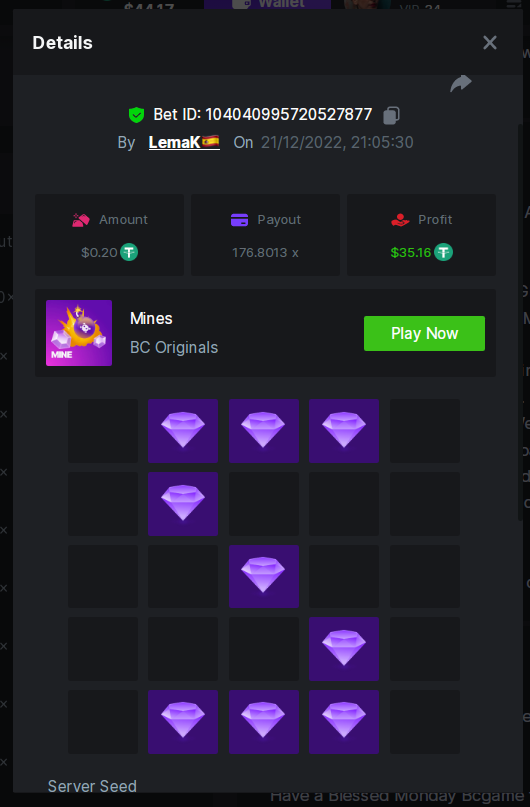This screenshot has width=530, height=807.
Task: Click the dialog's vertical scrollbar
Action: [520, 322]
